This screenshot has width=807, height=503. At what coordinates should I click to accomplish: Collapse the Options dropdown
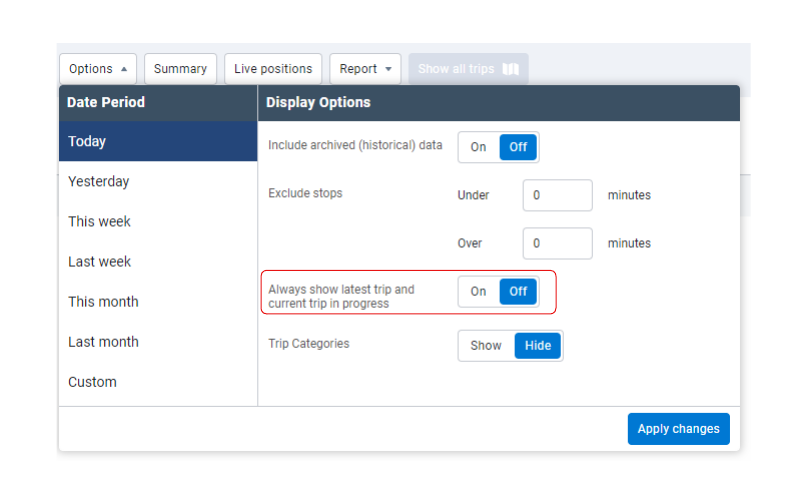point(98,69)
